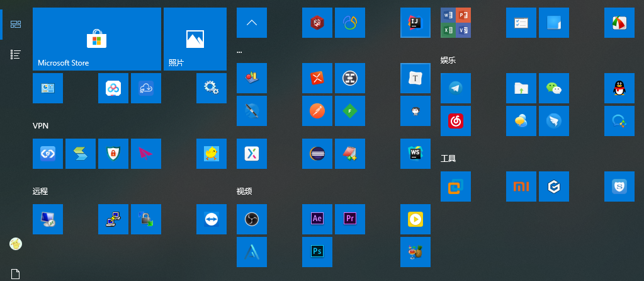Start Adobe After Effects
The image size is (644, 281).
(x=317, y=219)
